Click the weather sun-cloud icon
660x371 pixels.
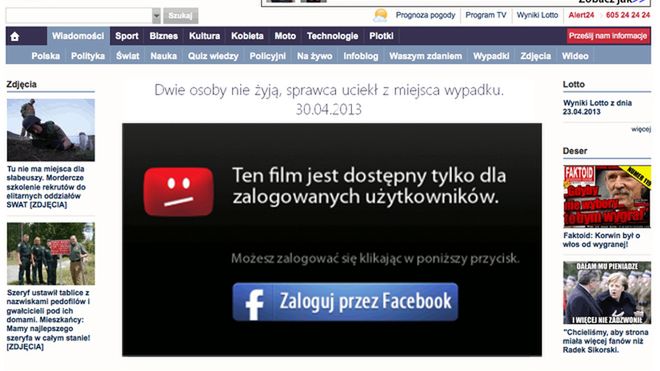click(x=381, y=16)
